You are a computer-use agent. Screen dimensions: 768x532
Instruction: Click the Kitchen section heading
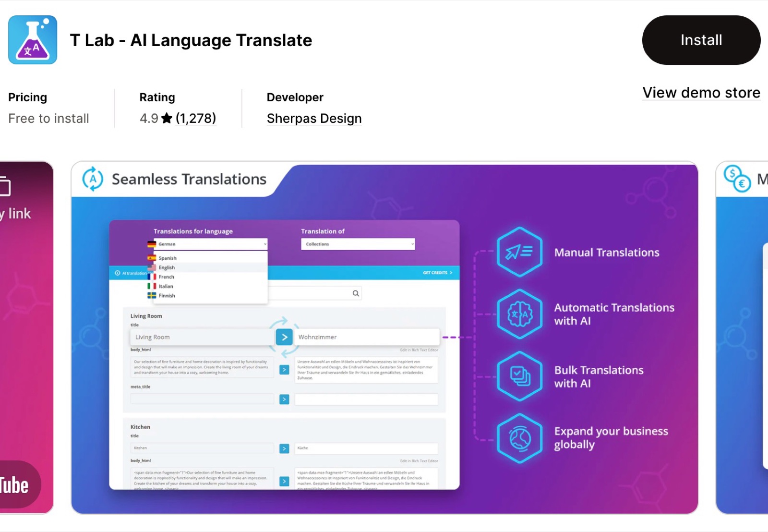click(x=140, y=427)
